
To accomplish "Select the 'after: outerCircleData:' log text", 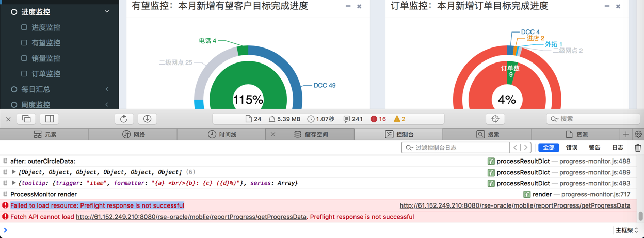I will [43, 161].
